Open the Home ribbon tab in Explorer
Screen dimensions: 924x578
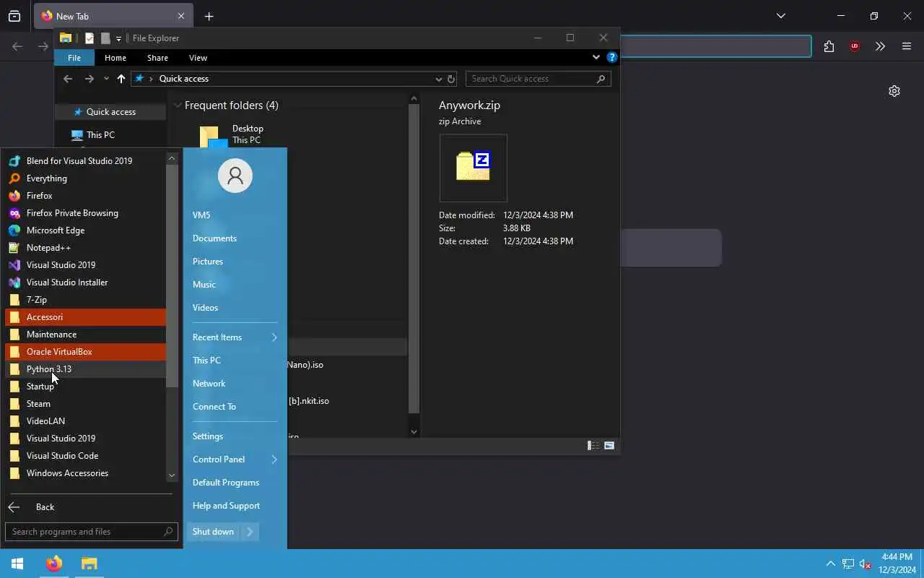pos(115,58)
